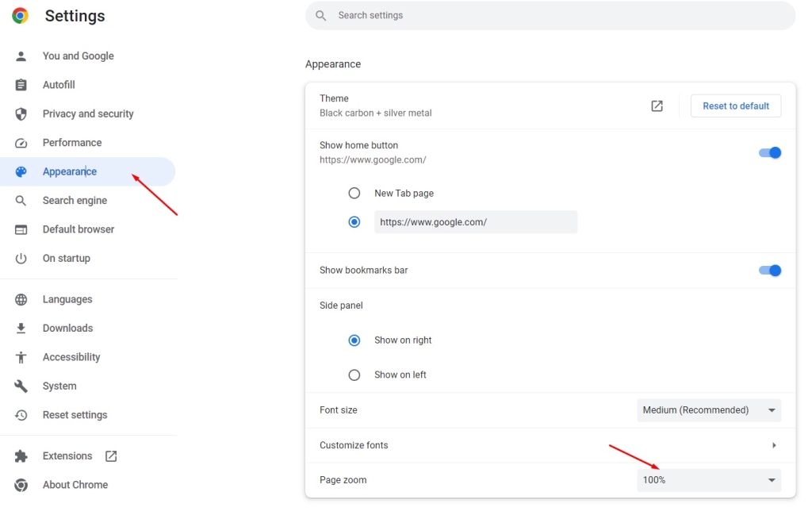Image resolution: width=812 pixels, height=519 pixels.
Task: Open the Extensions link in sidebar
Action: tap(67, 456)
